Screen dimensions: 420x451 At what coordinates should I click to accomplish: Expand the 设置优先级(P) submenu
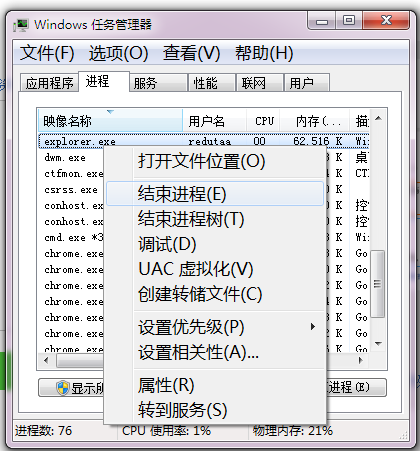215,327
